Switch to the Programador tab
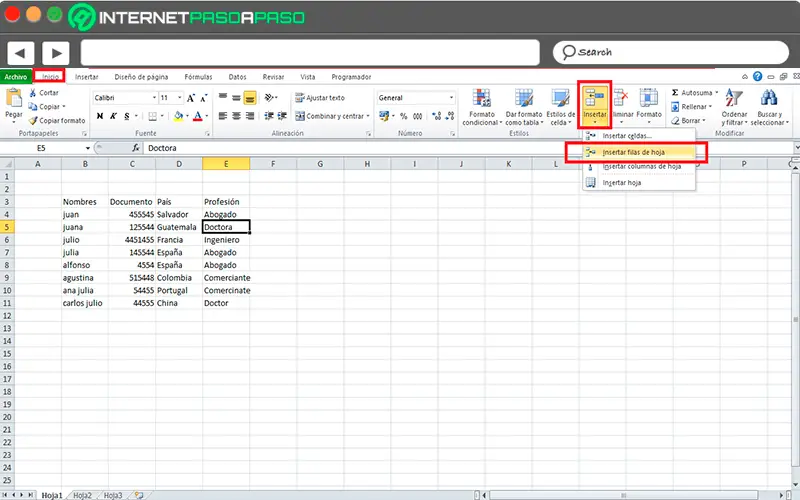Viewport: 800px width, 500px height. pos(352,77)
